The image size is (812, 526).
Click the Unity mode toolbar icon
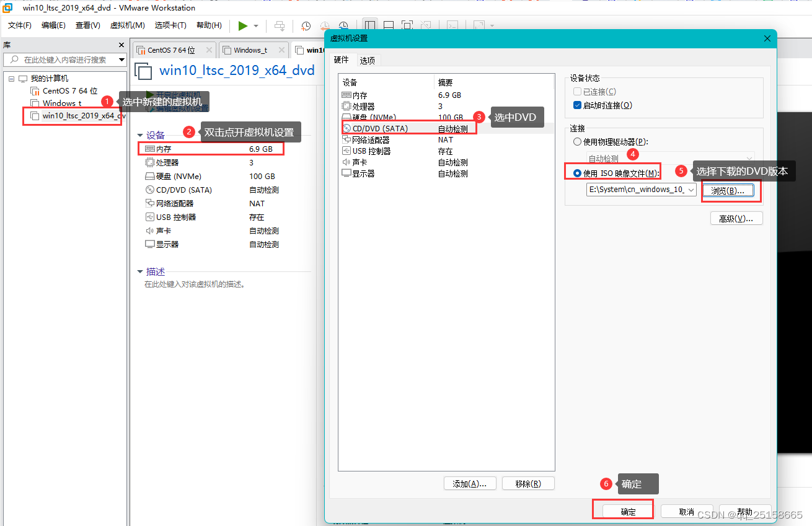(426, 26)
